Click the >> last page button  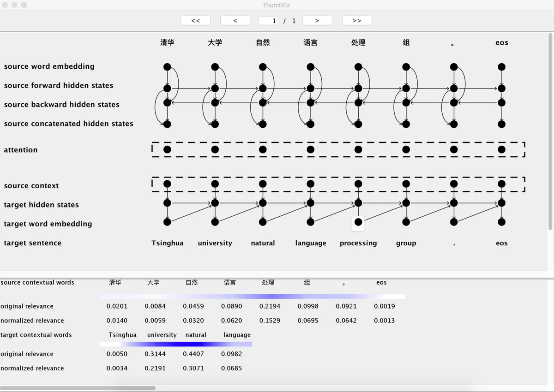pyautogui.click(x=356, y=20)
